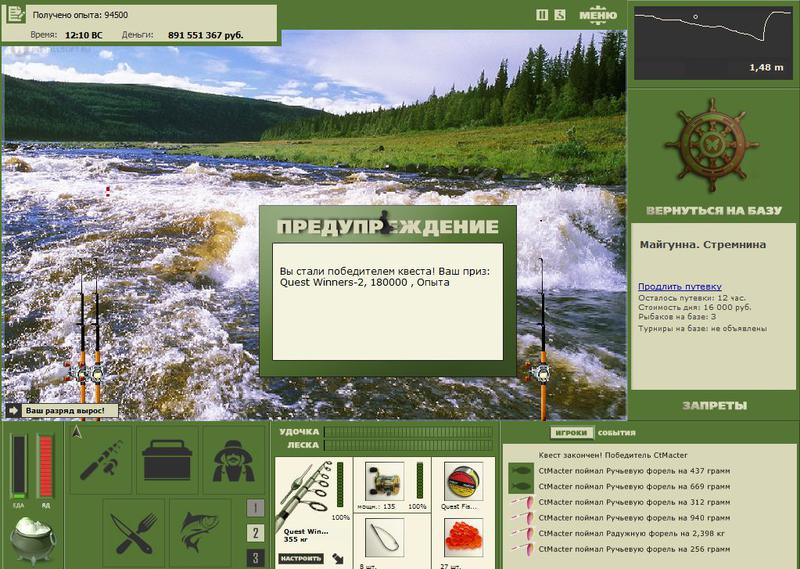The image size is (800, 569).
Task: Select the red caviar bait thumbnail
Action: pyautogui.click(x=463, y=538)
